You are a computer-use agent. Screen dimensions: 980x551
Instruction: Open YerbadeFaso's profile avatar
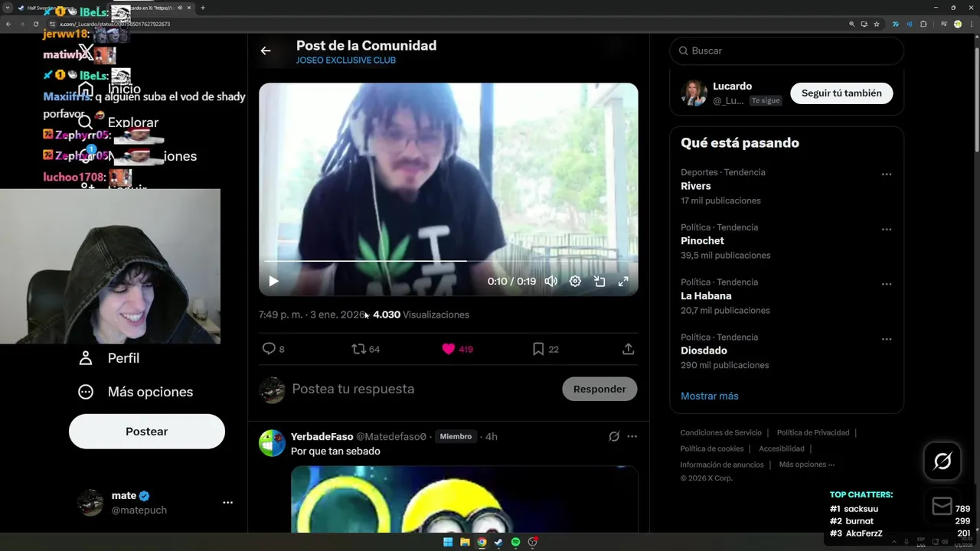272,443
